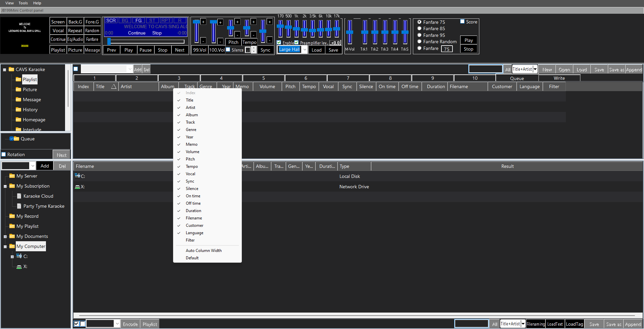Choose Auto Column Width from context menu
The width and height of the screenshot is (644, 329).
(x=204, y=251)
